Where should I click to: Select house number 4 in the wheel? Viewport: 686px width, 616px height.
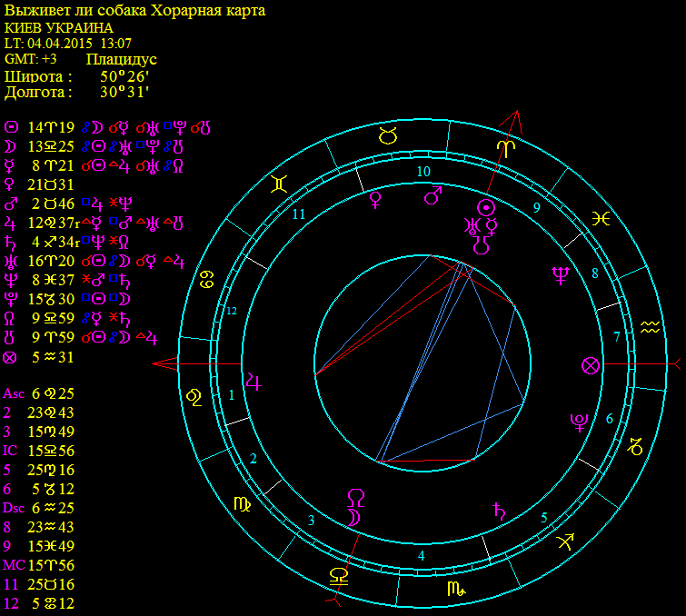(422, 556)
